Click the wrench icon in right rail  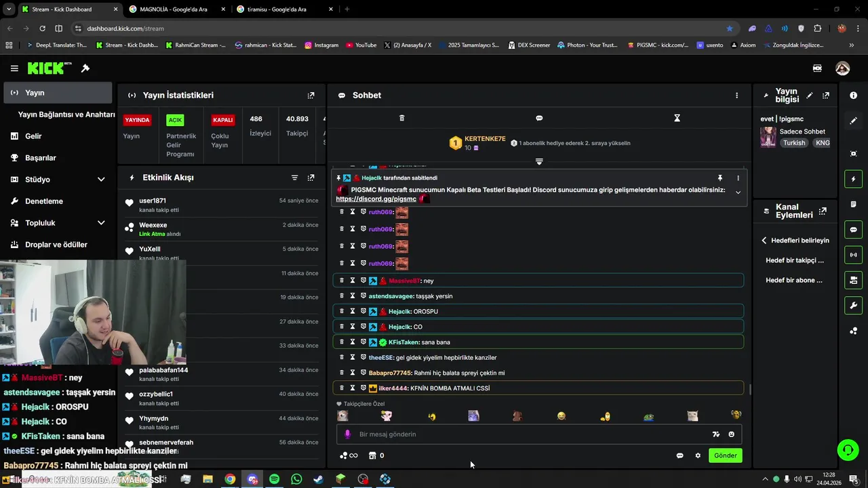[853, 305]
